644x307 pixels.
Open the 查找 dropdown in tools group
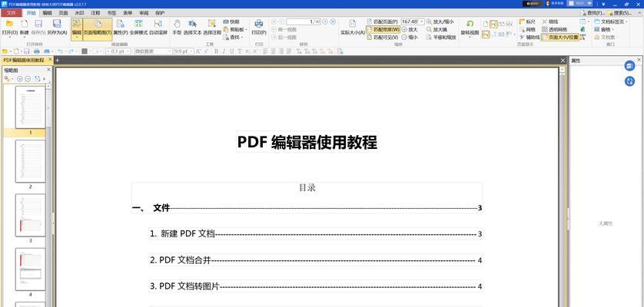coord(234,37)
